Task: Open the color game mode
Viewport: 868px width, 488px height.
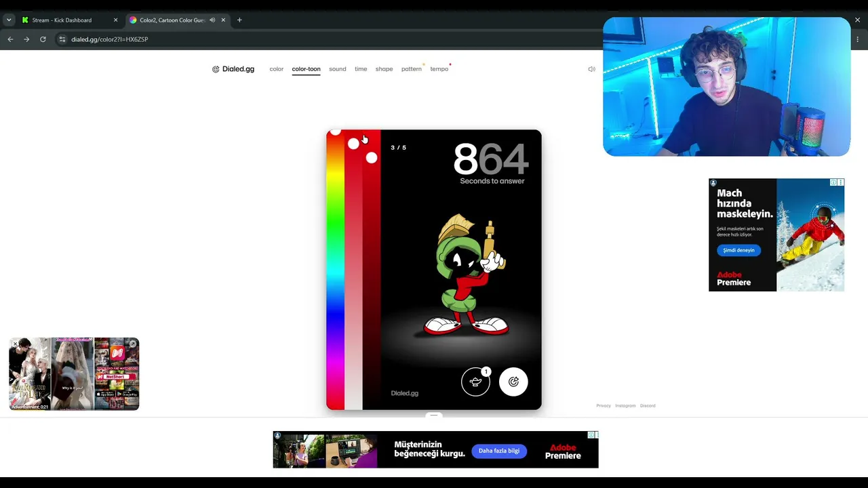Action: 277,69
